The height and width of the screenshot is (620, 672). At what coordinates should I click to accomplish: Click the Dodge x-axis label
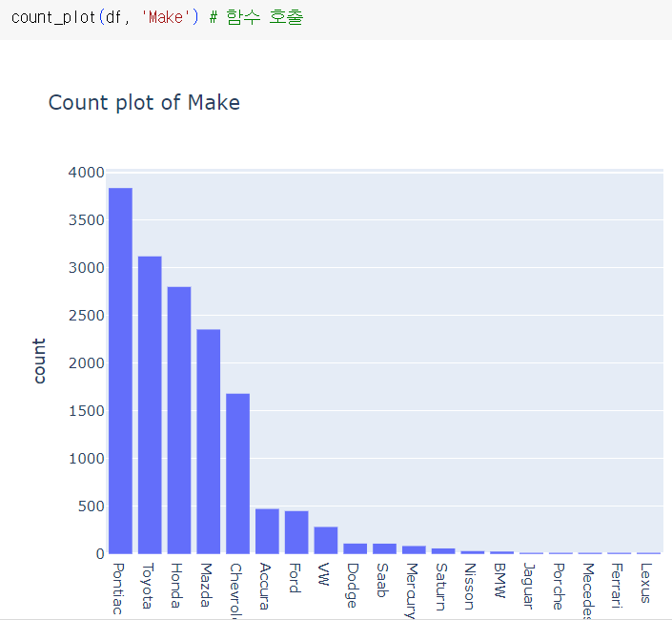coord(353,586)
